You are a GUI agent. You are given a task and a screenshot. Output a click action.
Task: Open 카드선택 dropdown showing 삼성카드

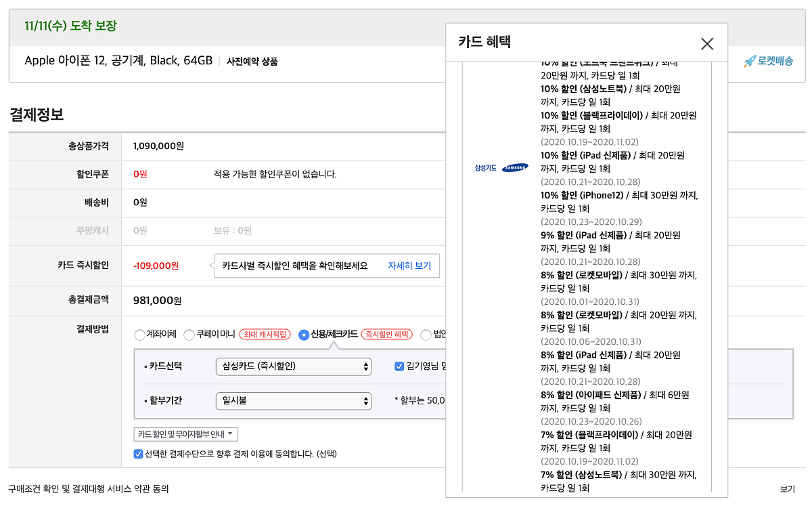294,366
